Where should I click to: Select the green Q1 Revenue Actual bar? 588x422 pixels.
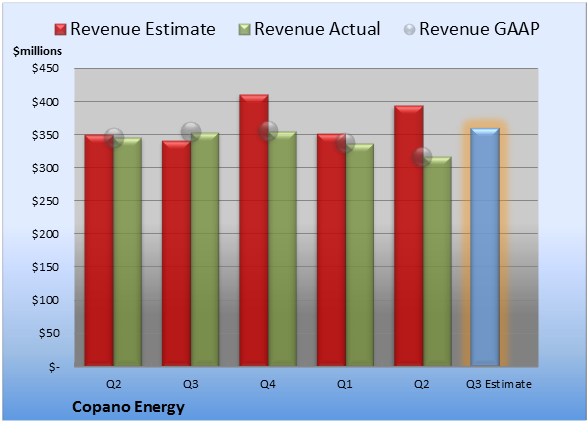point(360,255)
